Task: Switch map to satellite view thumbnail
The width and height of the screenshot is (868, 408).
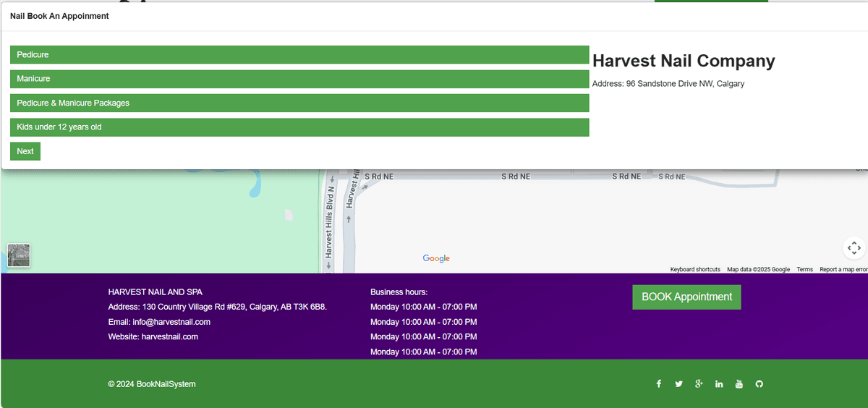Action: click(19, 255)
